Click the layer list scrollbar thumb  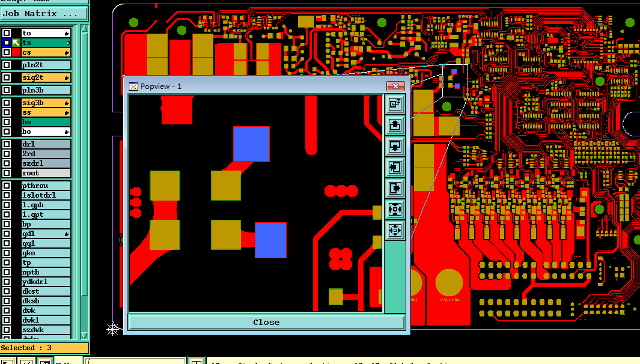pos(84,163)
